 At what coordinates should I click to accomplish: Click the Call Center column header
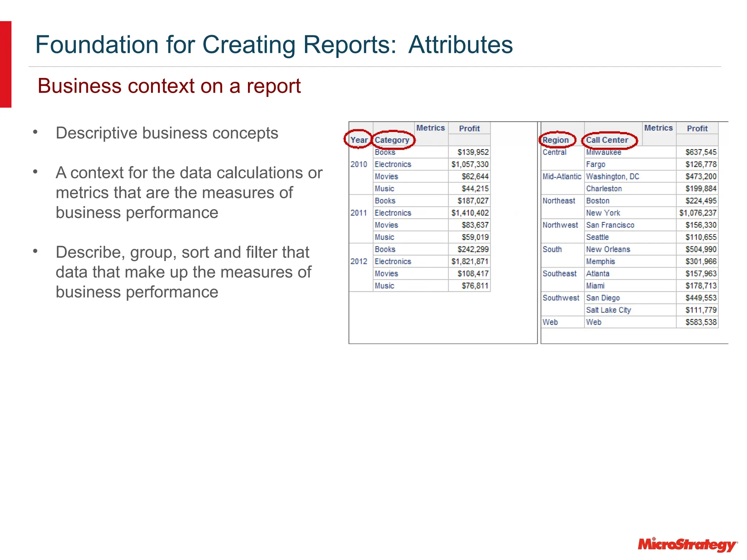607,140
